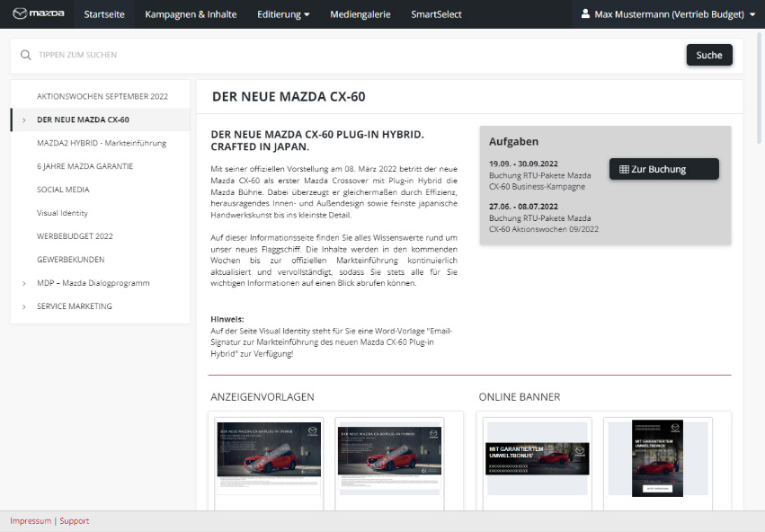
Task: Select the second ad template with red CX-60
Action: [388, 458]
